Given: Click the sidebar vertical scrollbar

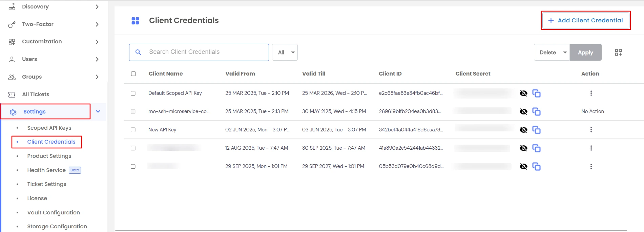Looking at the screenshot, I should coord(107,157).
